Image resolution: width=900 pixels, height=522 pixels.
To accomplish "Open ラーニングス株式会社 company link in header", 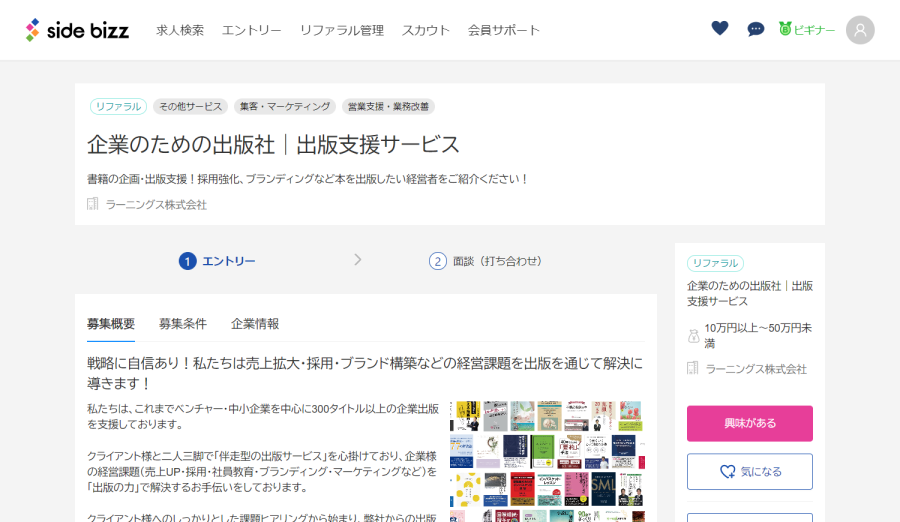I will (x=156, y=204).
